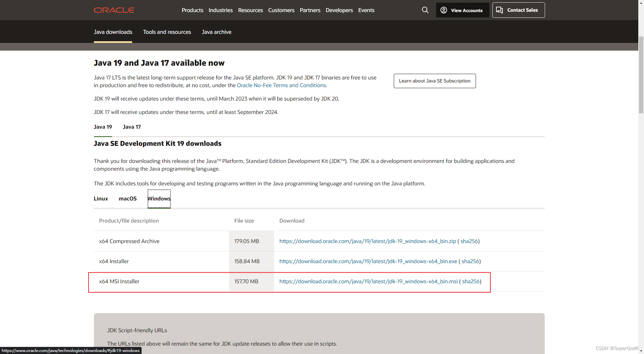Click heading Java 19 and Java 17 available now

(x=159, y=63)
